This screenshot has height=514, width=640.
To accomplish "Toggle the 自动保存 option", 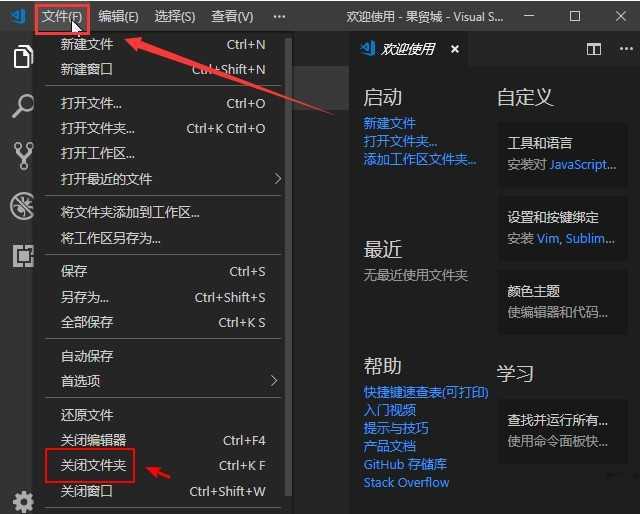I will point(163,356).
